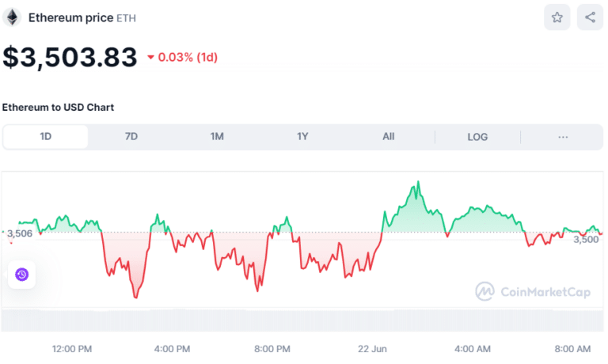Toggle the LOG scale option

(477, 137)
